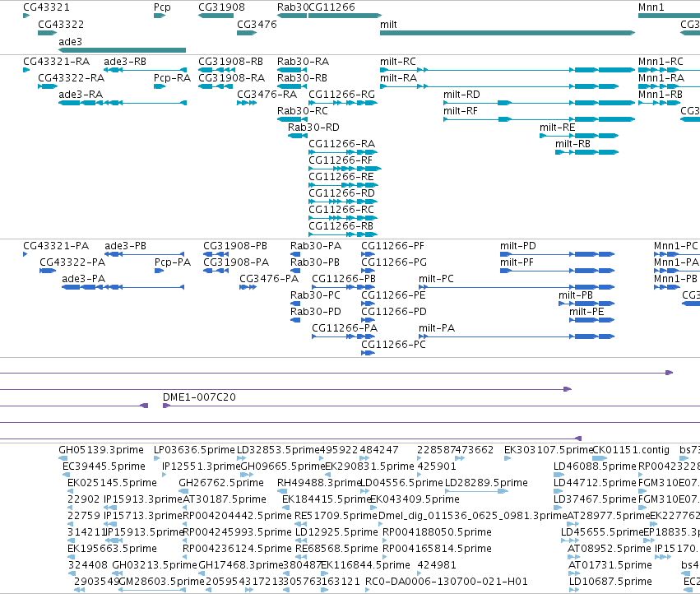Click transcript Rab30-RA

[x=304, y=62]
